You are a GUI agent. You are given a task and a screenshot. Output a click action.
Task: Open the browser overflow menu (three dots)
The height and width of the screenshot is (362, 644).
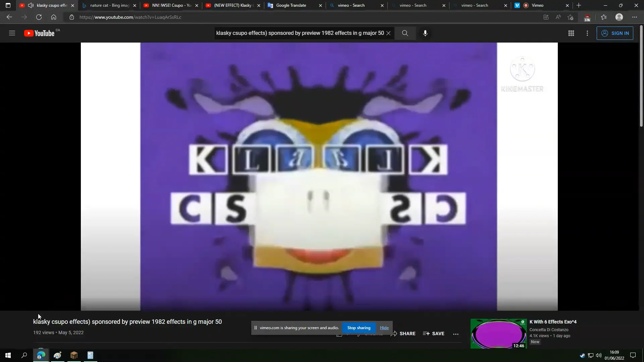coord(634,17)
